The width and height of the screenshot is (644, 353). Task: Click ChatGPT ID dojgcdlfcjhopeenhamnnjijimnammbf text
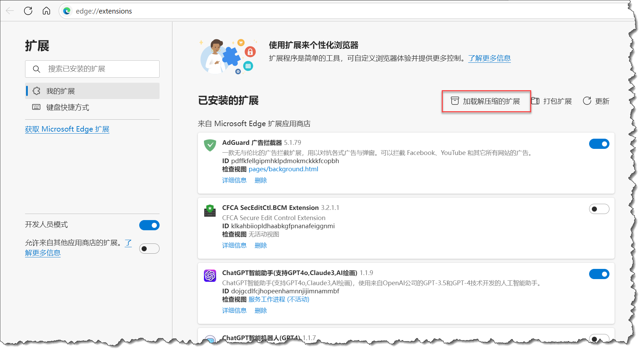point(281,291)
